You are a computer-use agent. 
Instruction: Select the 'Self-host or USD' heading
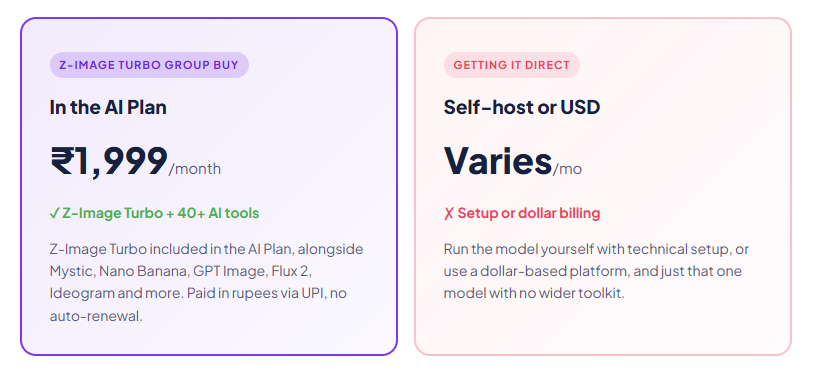(522, 108)
